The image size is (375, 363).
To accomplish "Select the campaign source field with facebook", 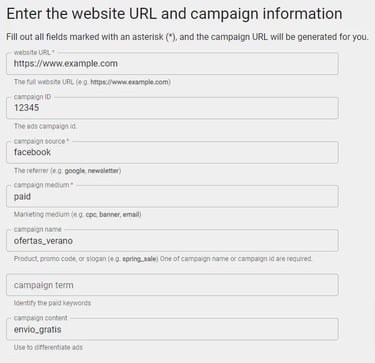I will [x=172, y=152].
